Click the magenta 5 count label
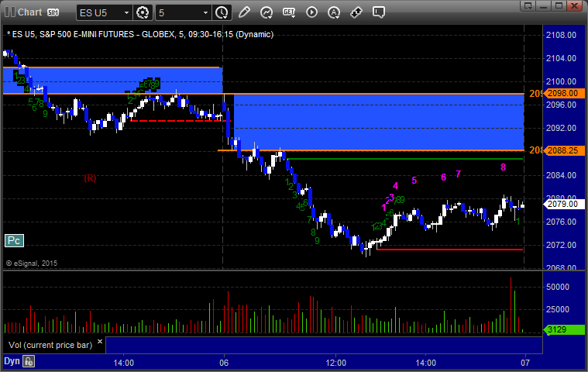588x372 pixels. click(414, 181)
